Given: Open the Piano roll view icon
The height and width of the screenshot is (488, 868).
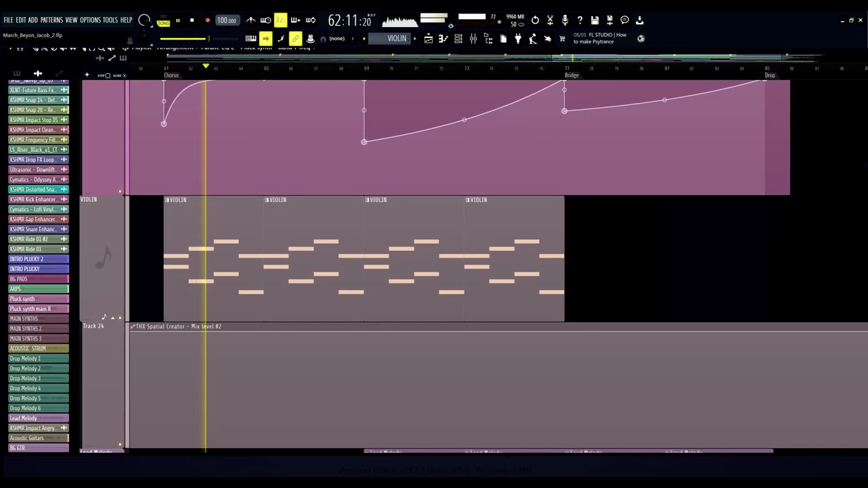Looking at the screenshot, I should tap(443, 39).
